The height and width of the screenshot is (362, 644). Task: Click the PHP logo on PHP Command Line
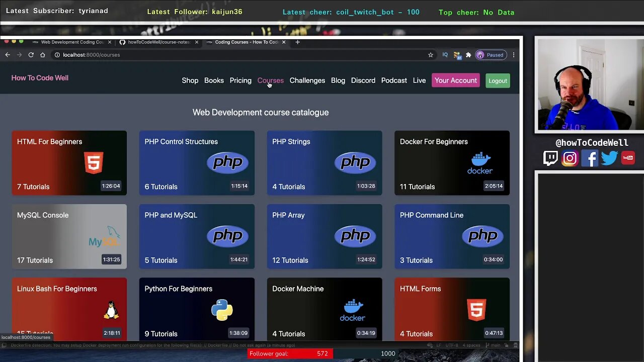482,236
